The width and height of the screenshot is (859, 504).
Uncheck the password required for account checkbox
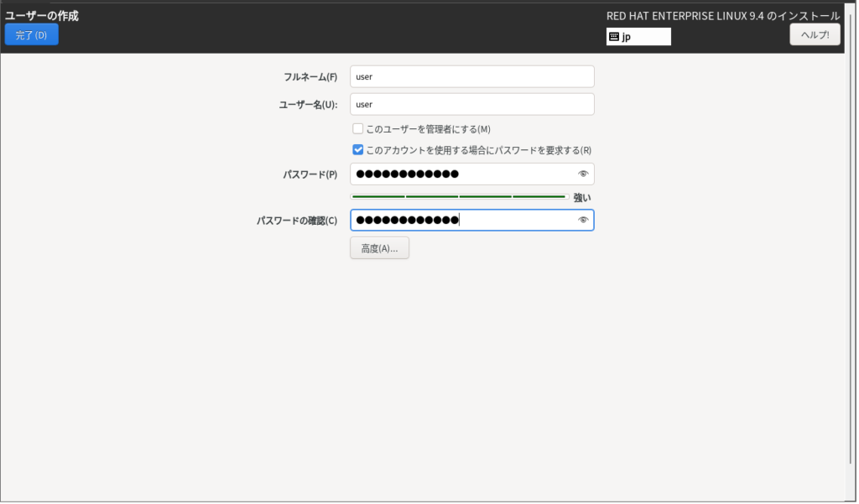[358, 150]
